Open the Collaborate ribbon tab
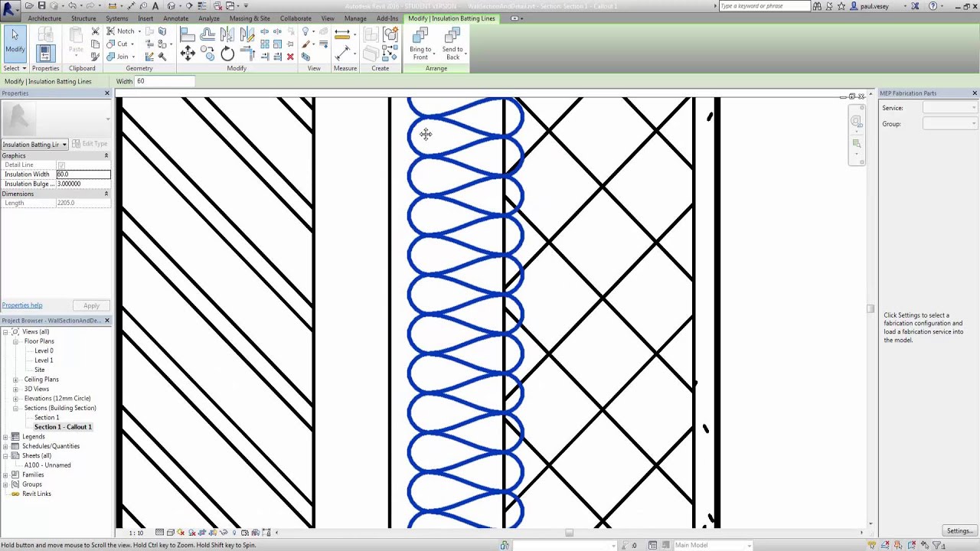The image size is (980, 551). (x=296, y=18)
